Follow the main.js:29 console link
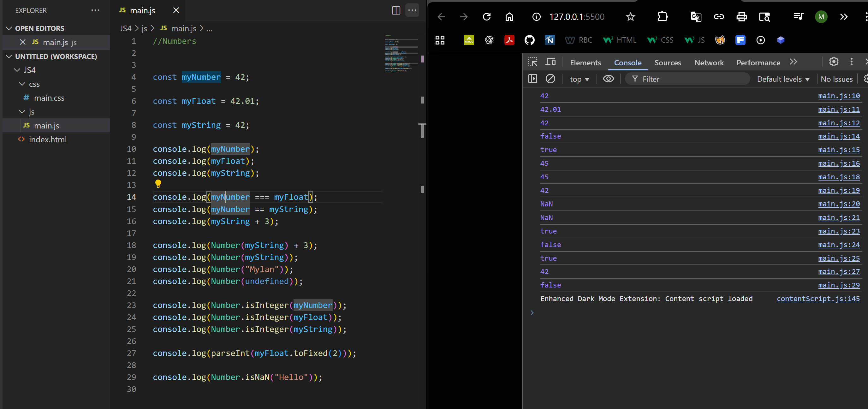The width and height of the screenshot is (868, 409). 839,285
